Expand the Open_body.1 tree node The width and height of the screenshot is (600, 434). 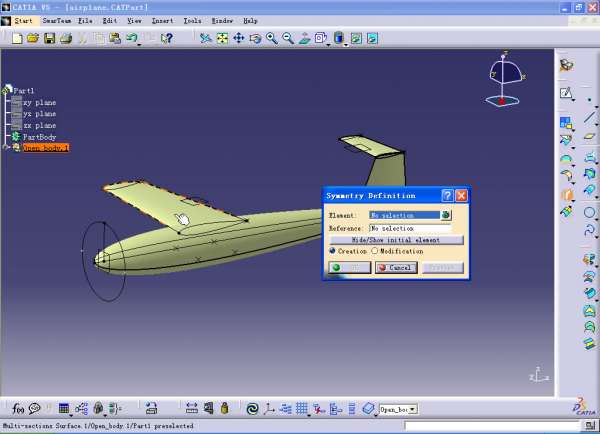point(6,148)
